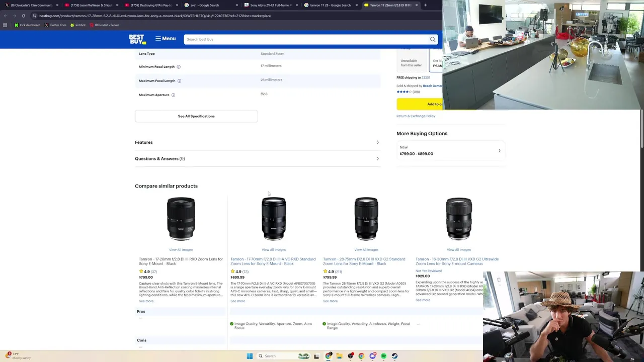Click the yellow Add to cart button
This screenshot has width=644, height=362.
click(420, 104)
